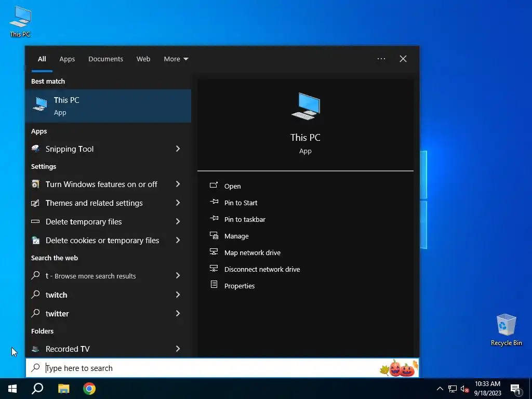Expand Snipping Tool details arrow

pyautogui.click(x=178, y=149)
